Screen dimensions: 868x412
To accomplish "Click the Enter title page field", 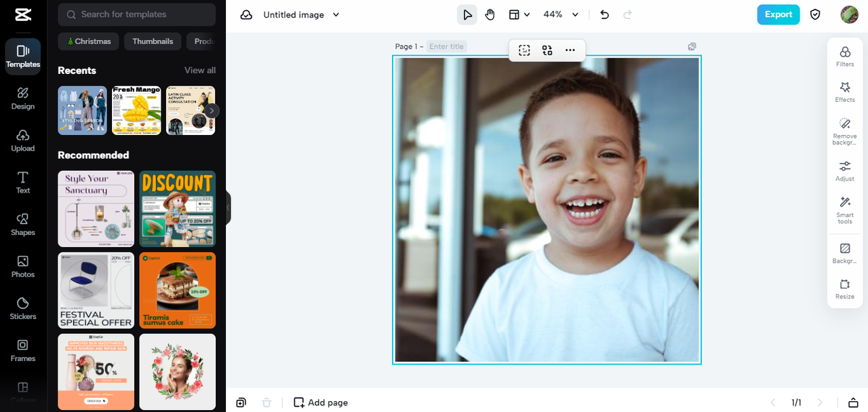I will (x=447, y=47).
